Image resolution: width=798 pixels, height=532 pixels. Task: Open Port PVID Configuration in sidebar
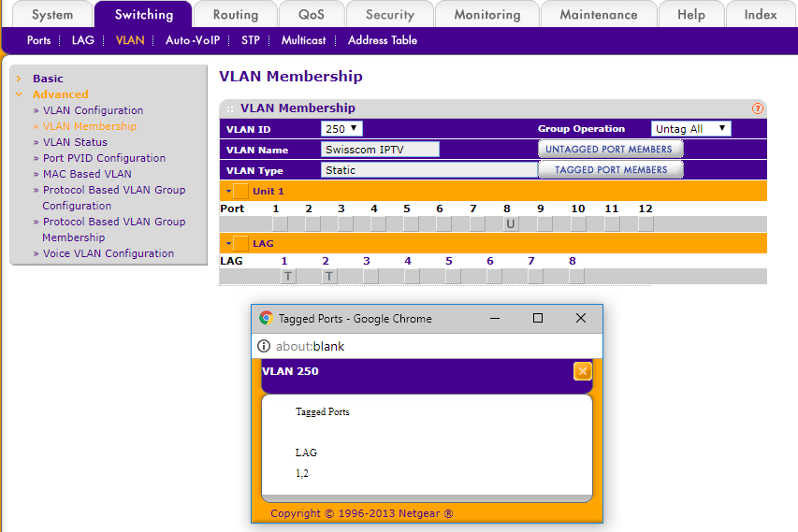tap(104, 158)
